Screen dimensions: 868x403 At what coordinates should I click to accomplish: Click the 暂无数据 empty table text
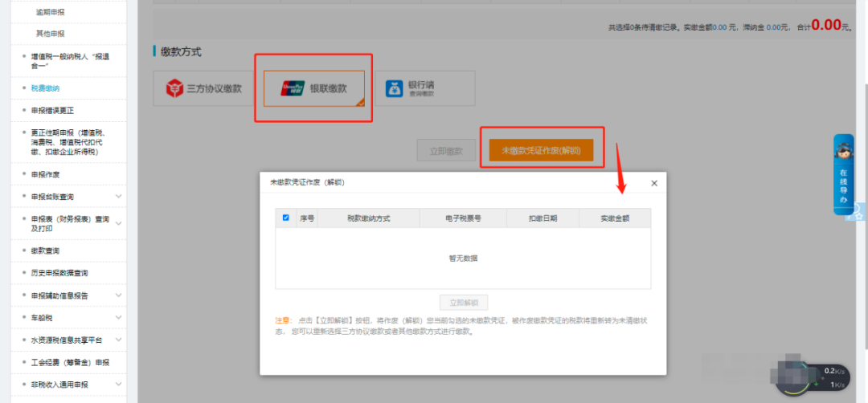coord(464,258)
